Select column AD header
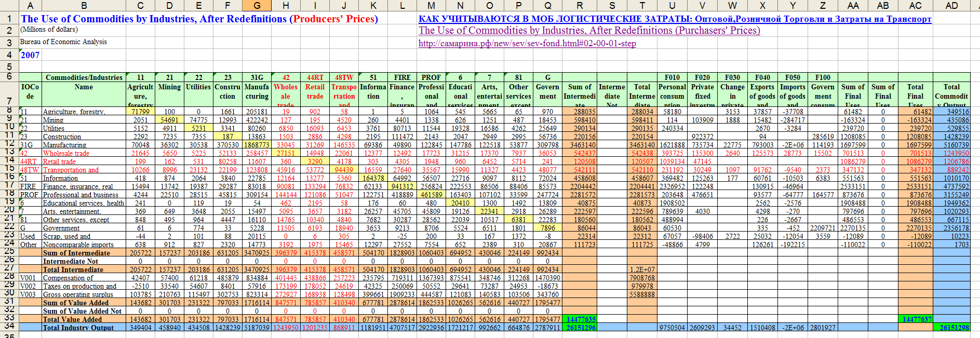 click(951, 5)
